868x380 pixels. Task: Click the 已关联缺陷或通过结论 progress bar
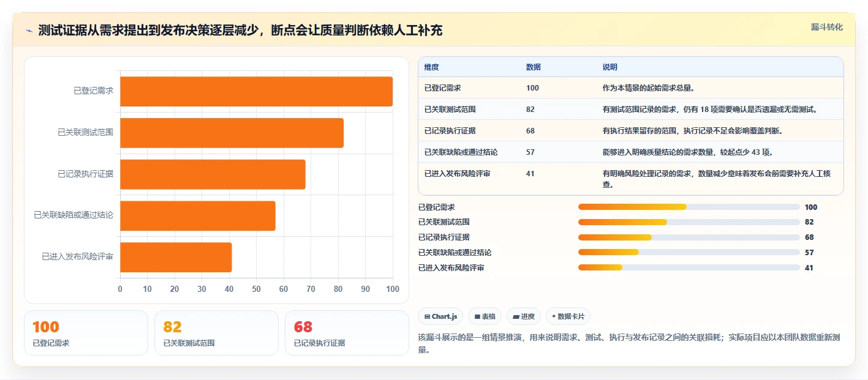tap(689, 252)
